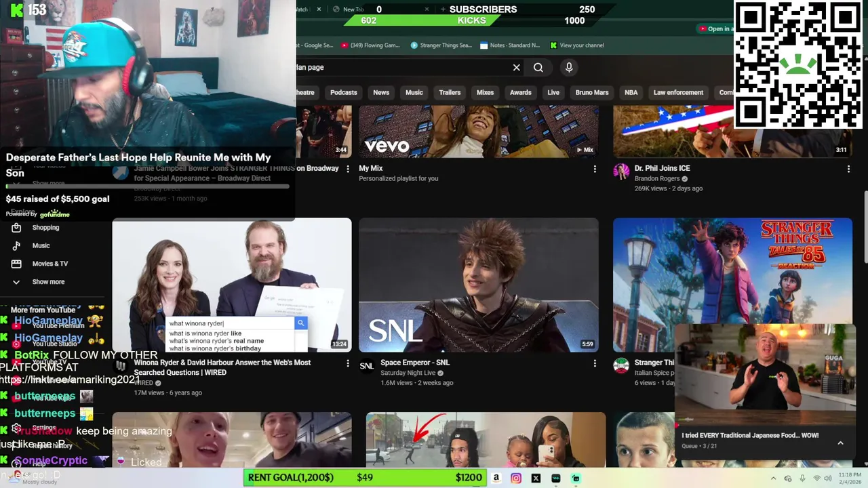Image resolution: width=868 pixels, height=488 pixels.
Task: Select the Bruno Mars filter chip
Action: 592,92
